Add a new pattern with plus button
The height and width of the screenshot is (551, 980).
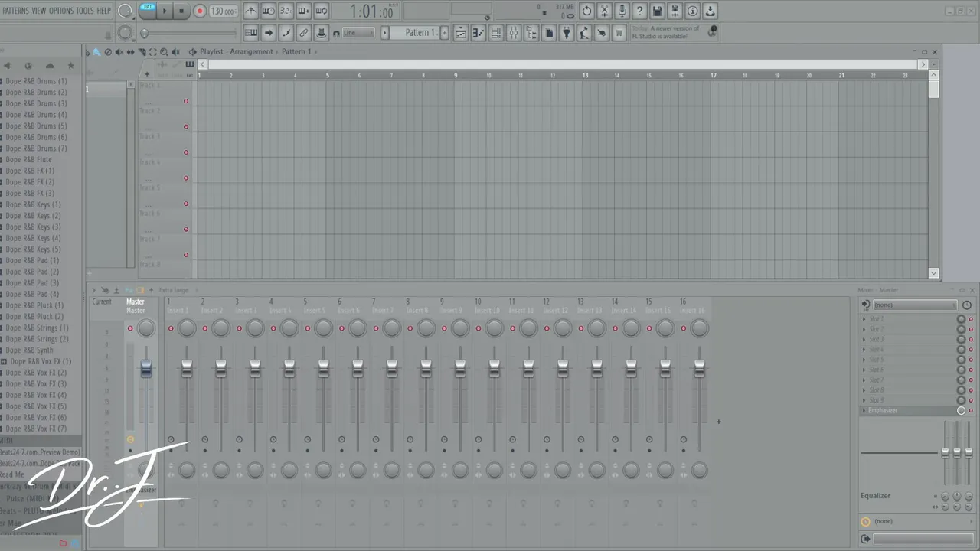444,33
